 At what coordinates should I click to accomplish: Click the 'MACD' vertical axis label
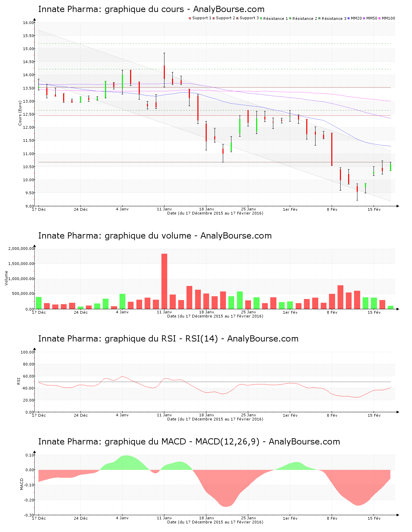pos(22,484)
